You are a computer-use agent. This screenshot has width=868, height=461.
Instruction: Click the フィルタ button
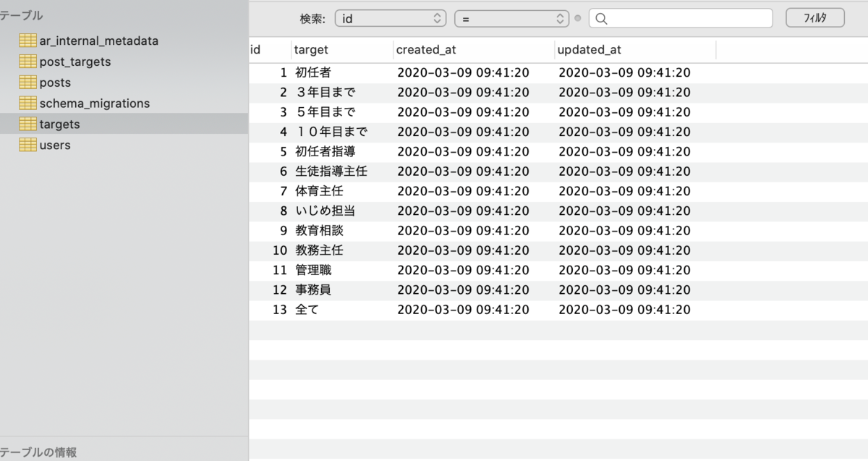point(815,18)
